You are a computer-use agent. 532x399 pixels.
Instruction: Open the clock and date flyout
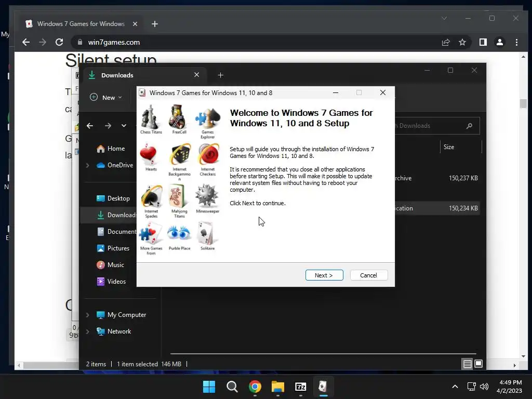509,387
